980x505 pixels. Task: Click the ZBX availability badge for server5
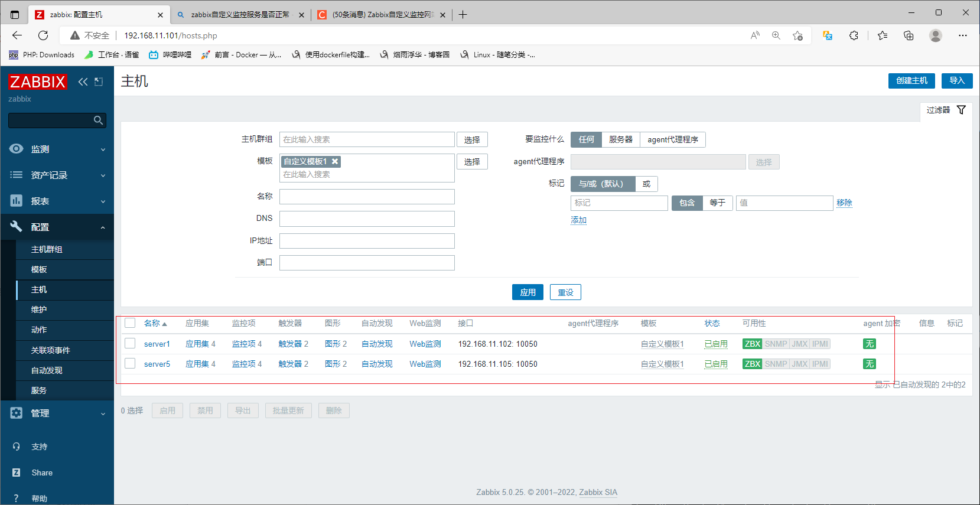[x=752, y=364]
